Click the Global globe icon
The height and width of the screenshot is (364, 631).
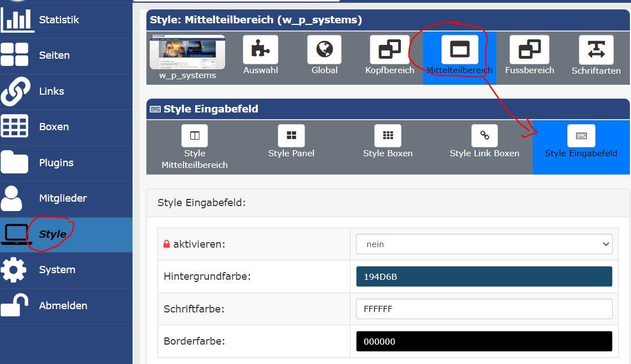pyautogui.click(x=324, y=50)
